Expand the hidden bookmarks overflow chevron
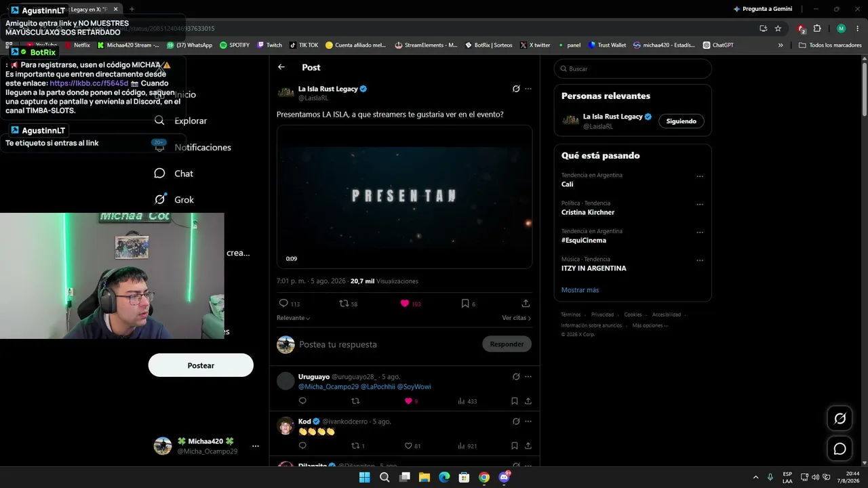The width and height of the screenshot is (868, 488). click(x=781, y=45)
